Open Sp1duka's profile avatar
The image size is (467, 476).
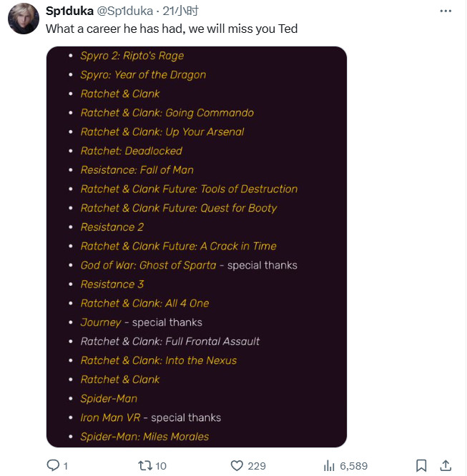click(x=24, y=19)
